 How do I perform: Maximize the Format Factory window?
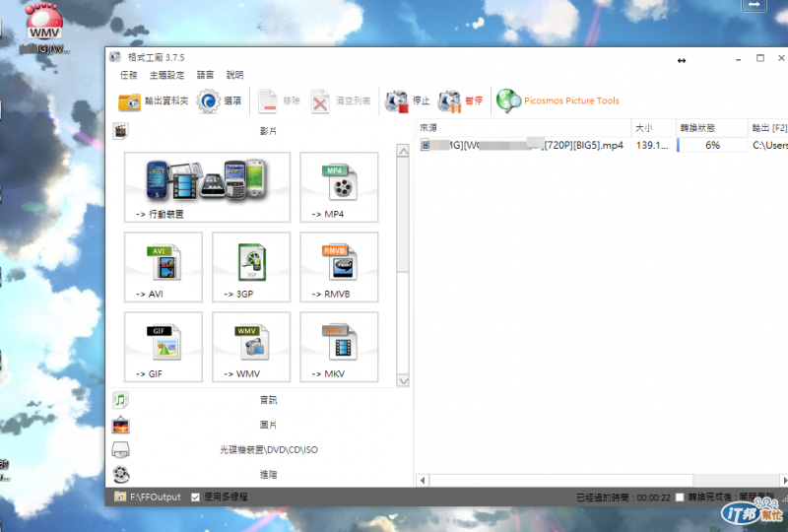759,58
